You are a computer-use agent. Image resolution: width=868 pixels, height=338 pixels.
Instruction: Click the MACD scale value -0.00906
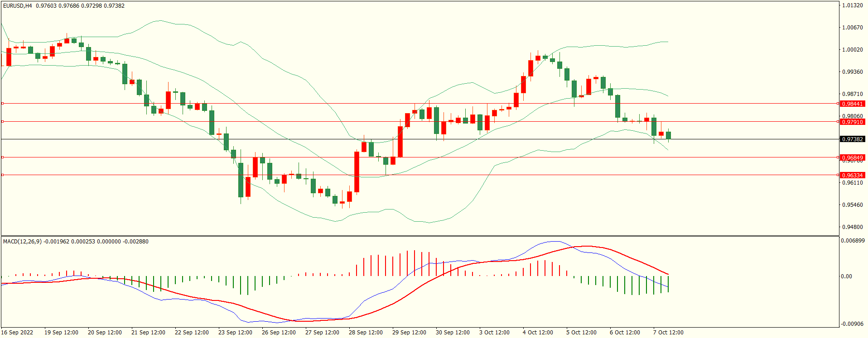coord(852,324)
